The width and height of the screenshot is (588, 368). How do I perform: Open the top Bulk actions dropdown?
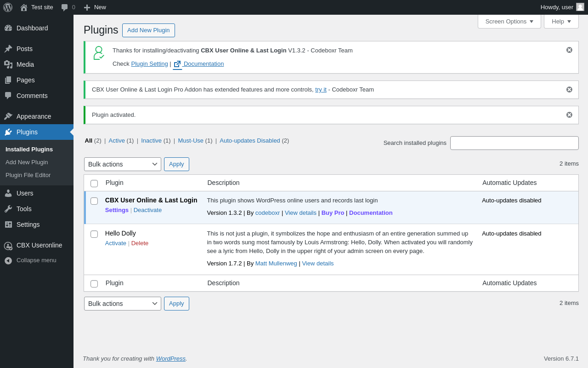click(123, 164)
